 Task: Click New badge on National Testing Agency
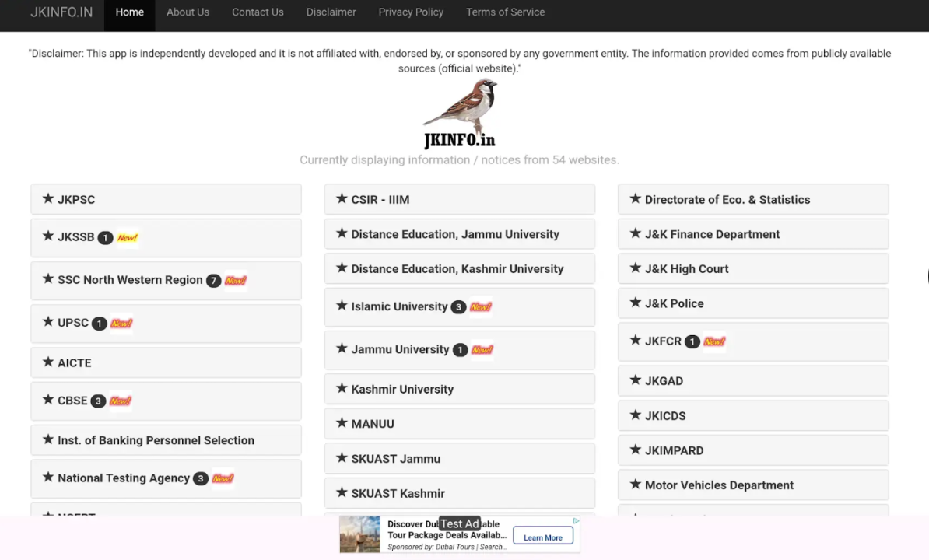(223, 478)
